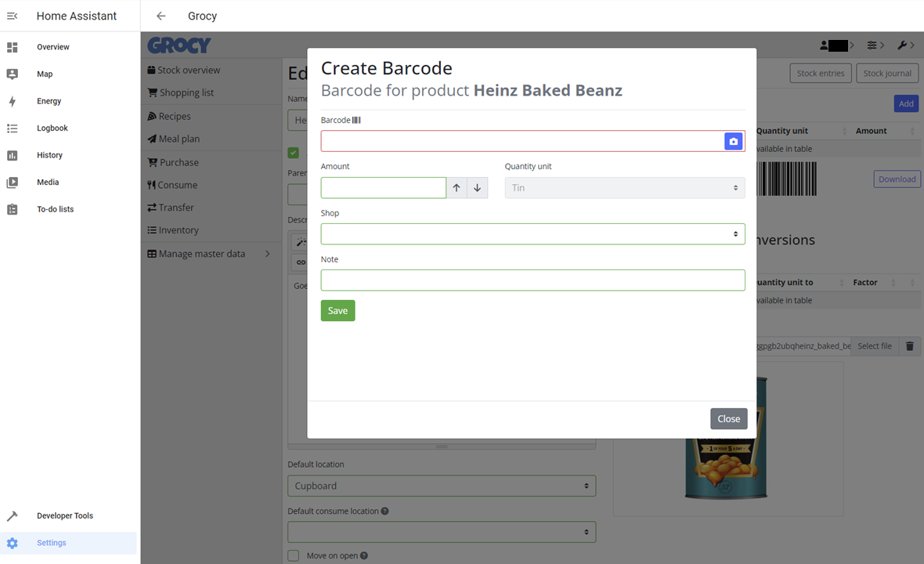
Task: Open Purchase in Grocy menu
Action: [x=173, y=163]
